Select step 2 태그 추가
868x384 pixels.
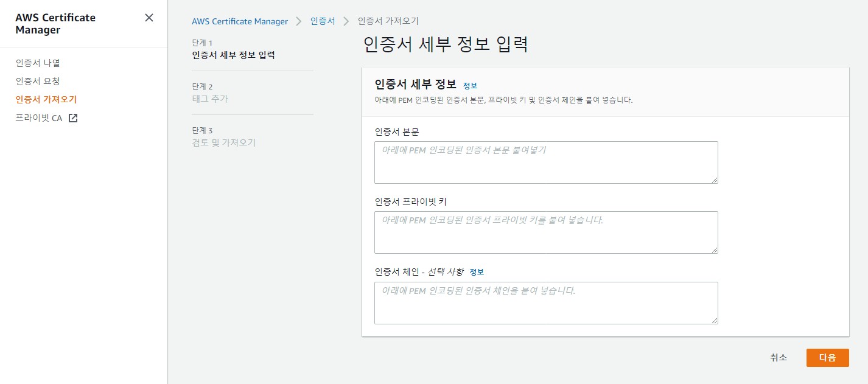coord(210,99)
